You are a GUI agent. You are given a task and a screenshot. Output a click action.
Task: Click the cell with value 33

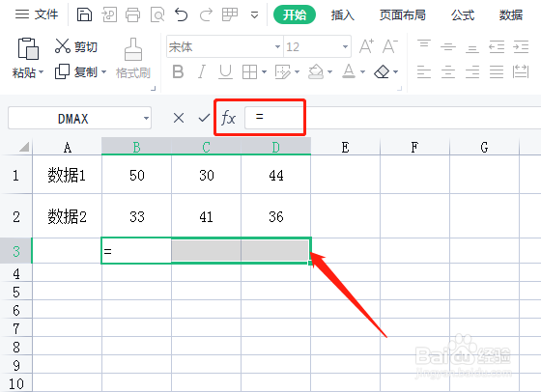pos(136,216)
